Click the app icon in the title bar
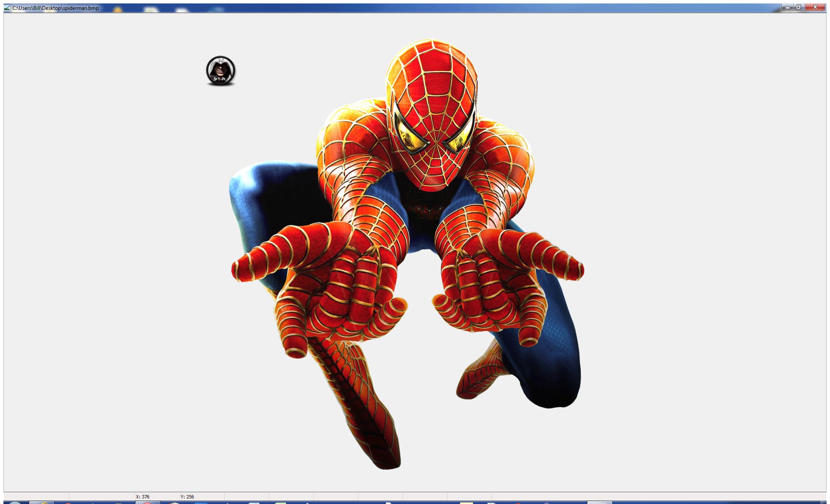Screen dimensions: 830x504 coord(7,8)
